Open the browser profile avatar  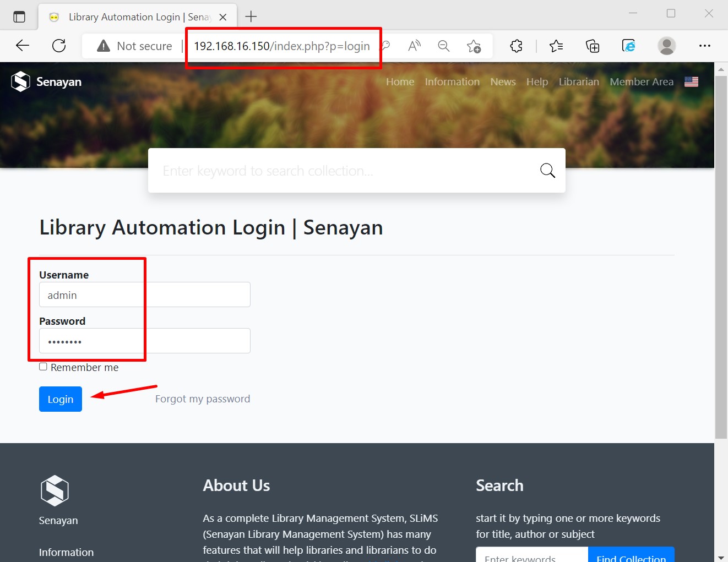(x=666, y=46)
